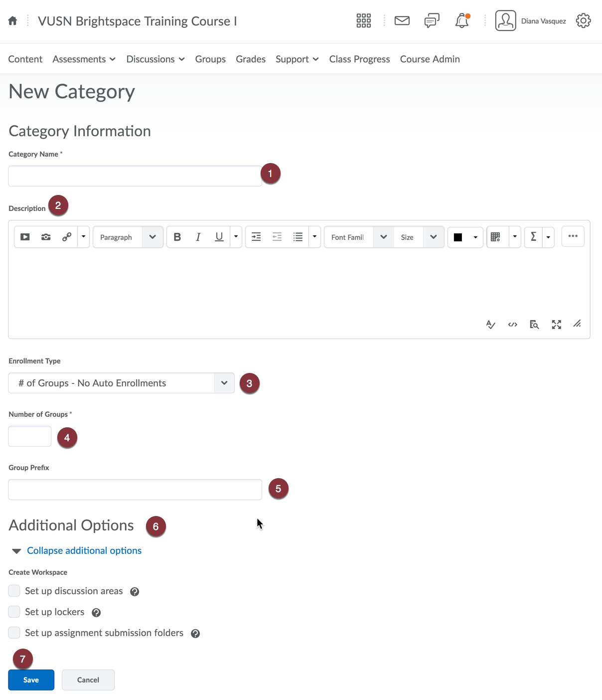Check Set up discussion areas

pyautogui.click(x=14, y=591)
